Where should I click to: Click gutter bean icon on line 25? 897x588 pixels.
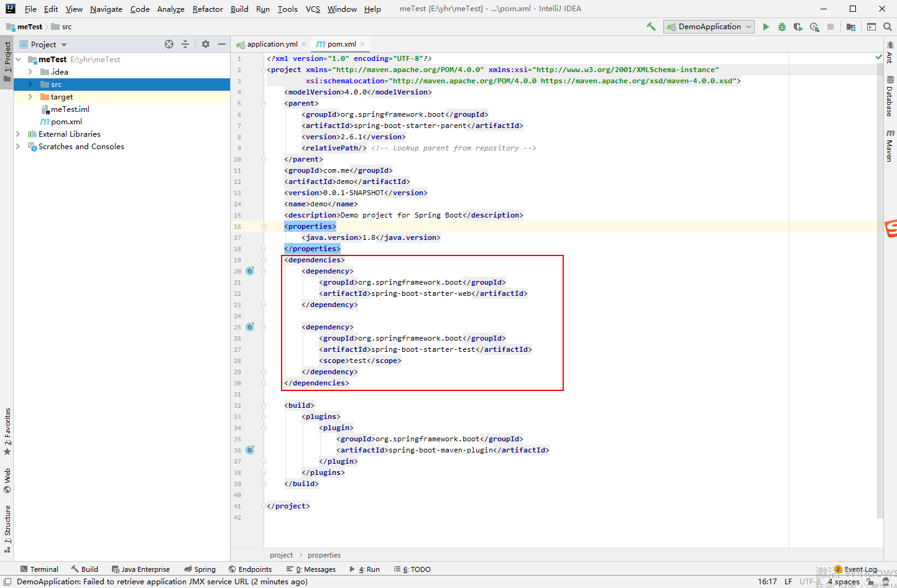tap(250, 327)
